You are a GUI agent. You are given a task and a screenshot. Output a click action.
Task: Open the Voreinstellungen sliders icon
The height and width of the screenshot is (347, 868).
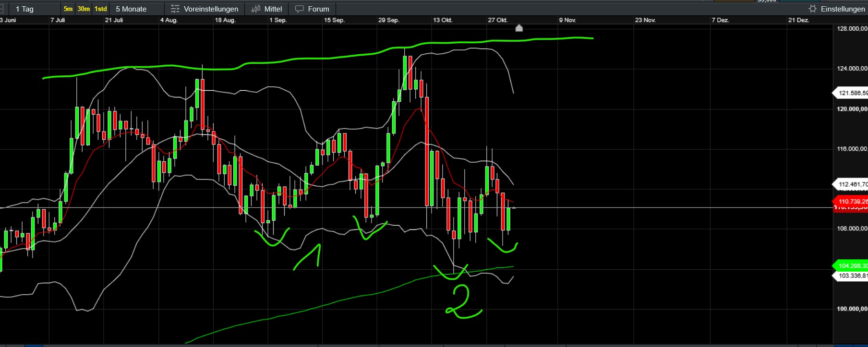pyautogui.click(x=175, y=9)
